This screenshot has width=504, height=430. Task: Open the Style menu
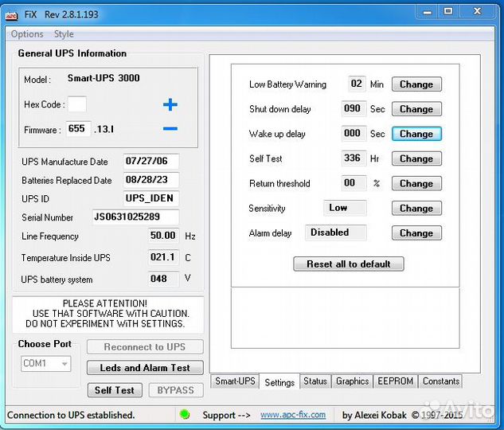pyautogui.click(x=64, y=34)
